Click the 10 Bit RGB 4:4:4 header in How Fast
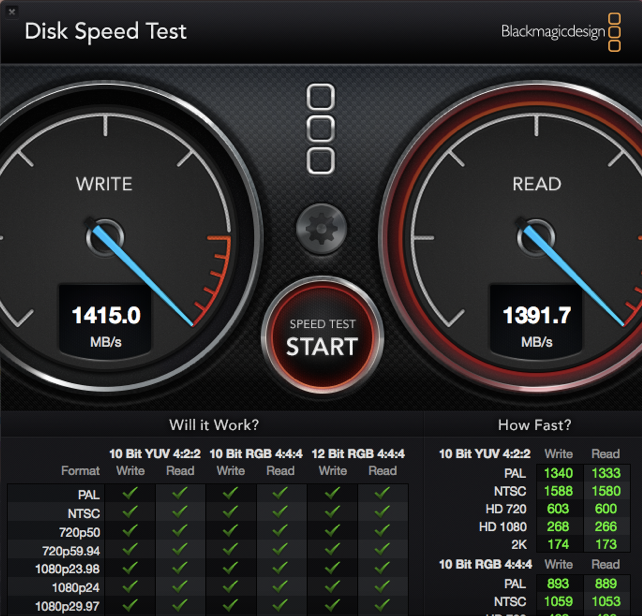642x616 pixels. coord(485,564)
